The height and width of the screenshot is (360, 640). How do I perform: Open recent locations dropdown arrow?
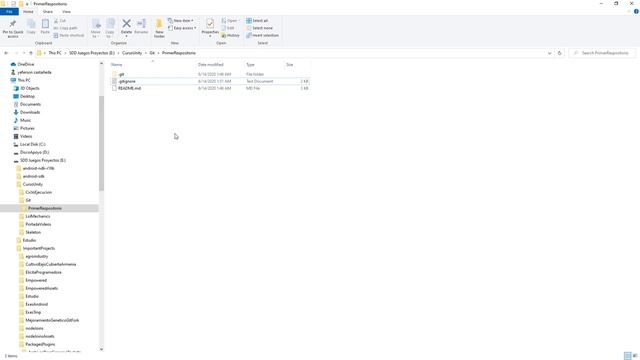[x=24, y=53]
